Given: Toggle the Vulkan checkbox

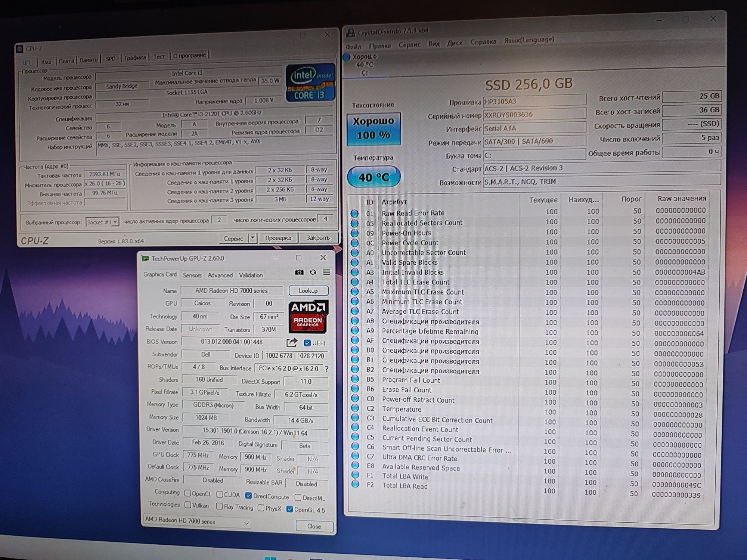Looking at the screenshot, I should (187, 505).
